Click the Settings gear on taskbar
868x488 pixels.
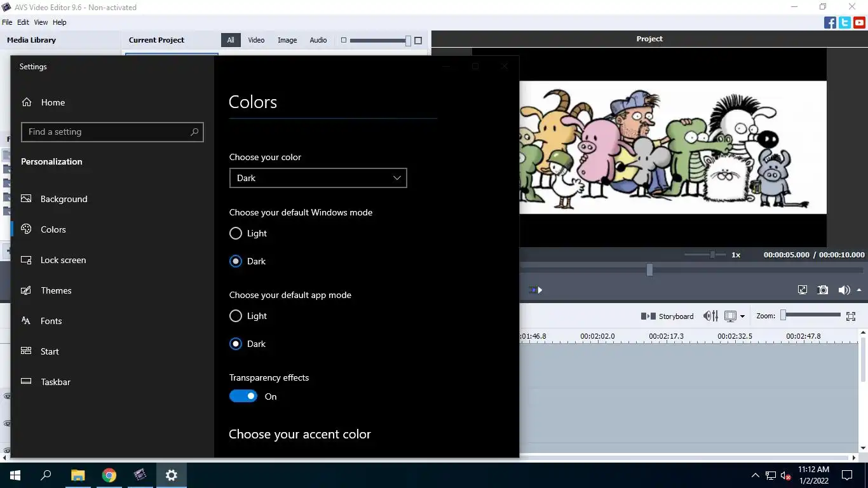click(x=172, y=475)
